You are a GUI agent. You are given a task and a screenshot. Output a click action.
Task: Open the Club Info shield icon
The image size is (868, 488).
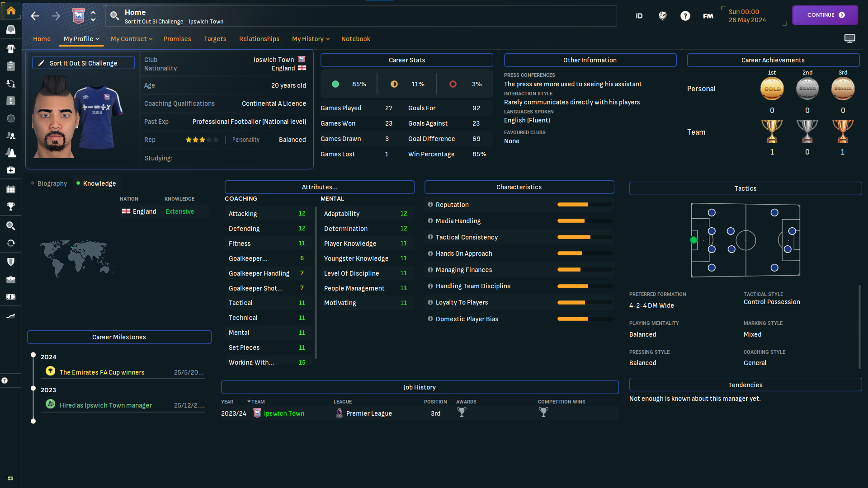tap(11, 262)
